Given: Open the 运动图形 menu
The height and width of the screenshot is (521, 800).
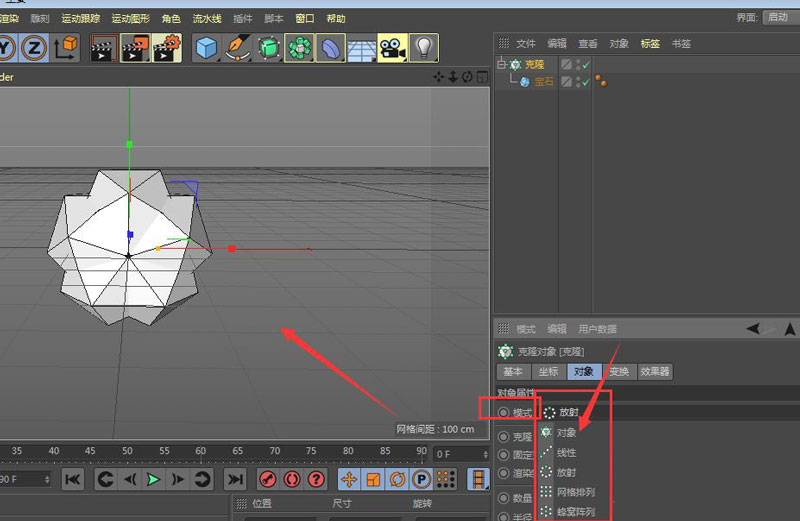Looking at the screenshot, I should [129, 19].
